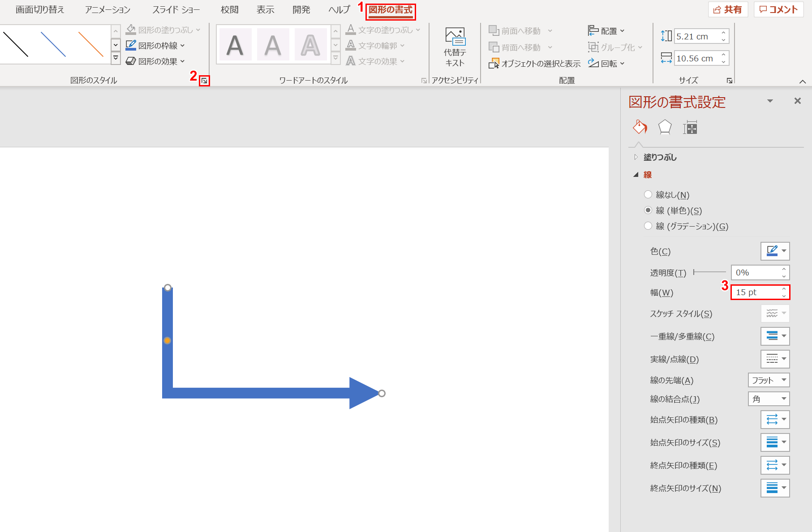Collapse the ribbon with chevron
812x532 pixels.
[803, 82]
